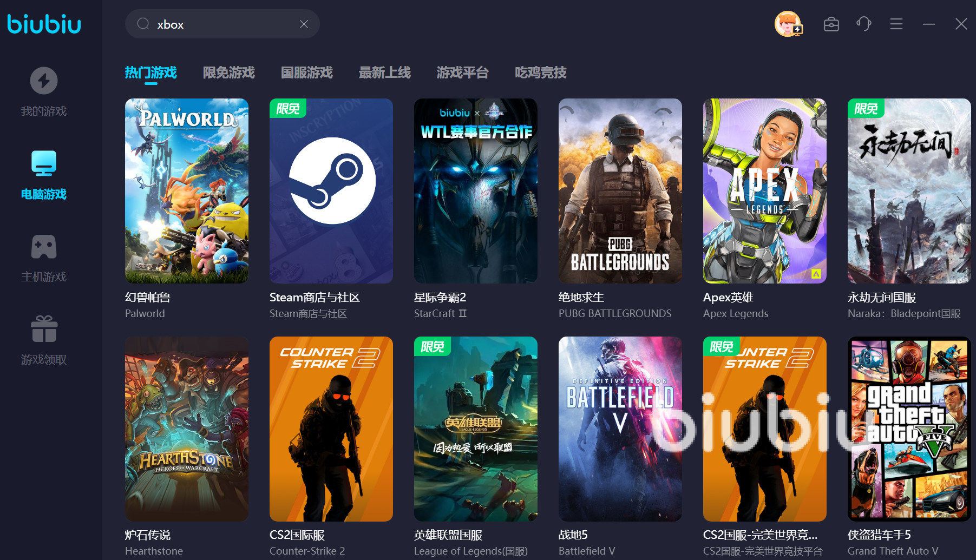Switch to 限免游戏 tab
The width and height of the screenshot is (976, 560).
pyautogui.click(x=229, y=73)
